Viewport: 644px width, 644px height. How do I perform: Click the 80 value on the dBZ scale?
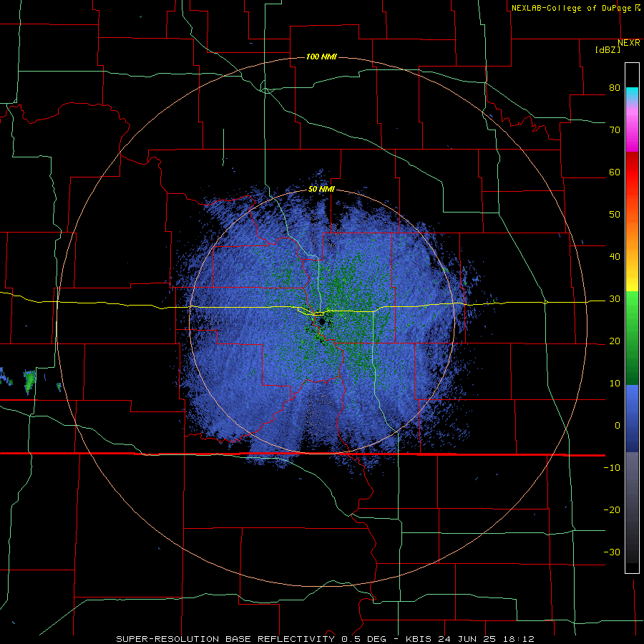[x=615, y=88]
